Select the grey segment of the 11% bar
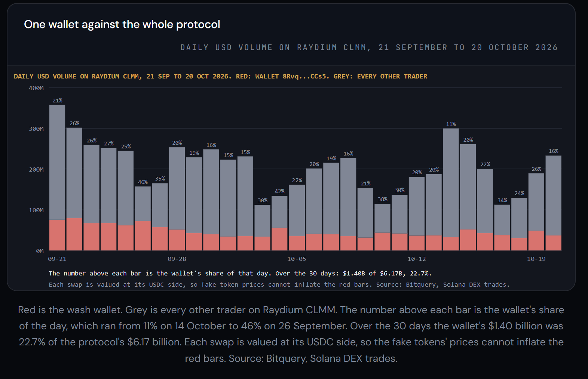Image resolution: width=588 pixels, height=379 pixels. [451, 183]
